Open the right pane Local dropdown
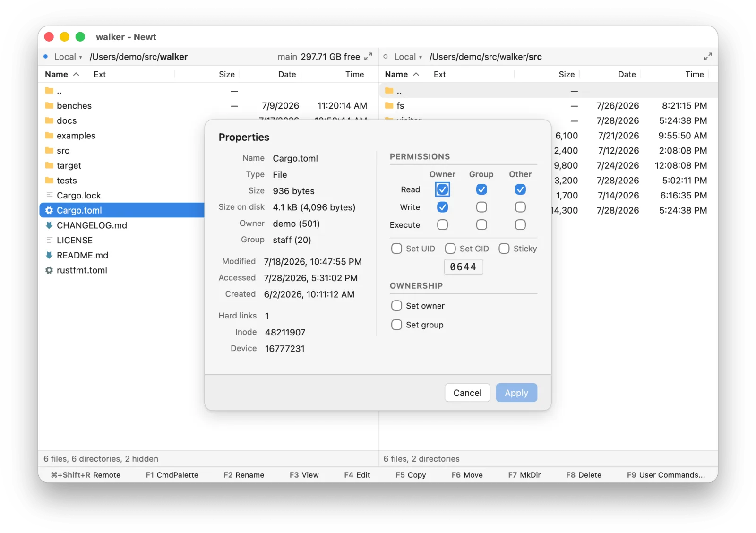 [x=408, y=57]
